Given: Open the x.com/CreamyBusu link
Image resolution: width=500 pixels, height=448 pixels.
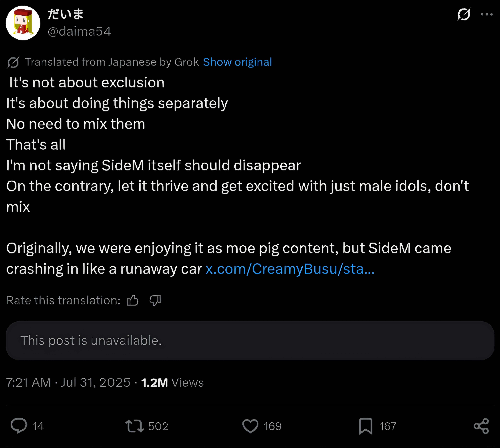Looking at the screenshot, I should (290, 269).
